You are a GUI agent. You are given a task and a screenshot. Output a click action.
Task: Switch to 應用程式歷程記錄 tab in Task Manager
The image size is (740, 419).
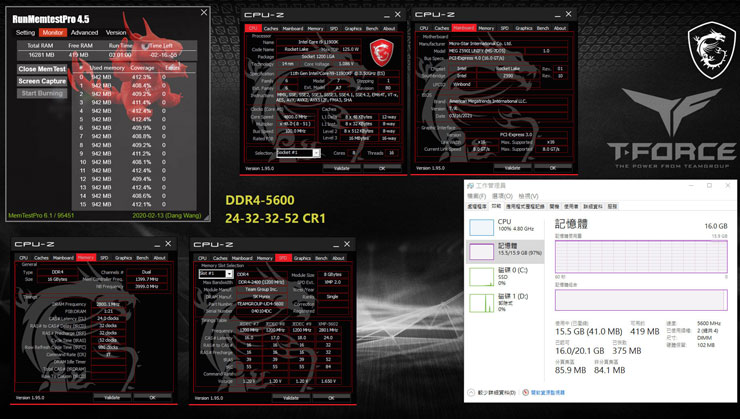pos(525,206)
